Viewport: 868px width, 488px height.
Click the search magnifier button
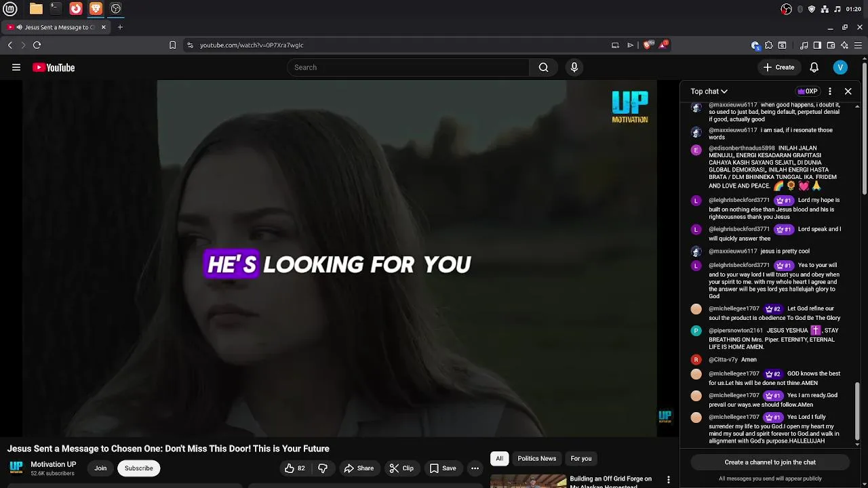pyautogui.click(x=543, y=67)
